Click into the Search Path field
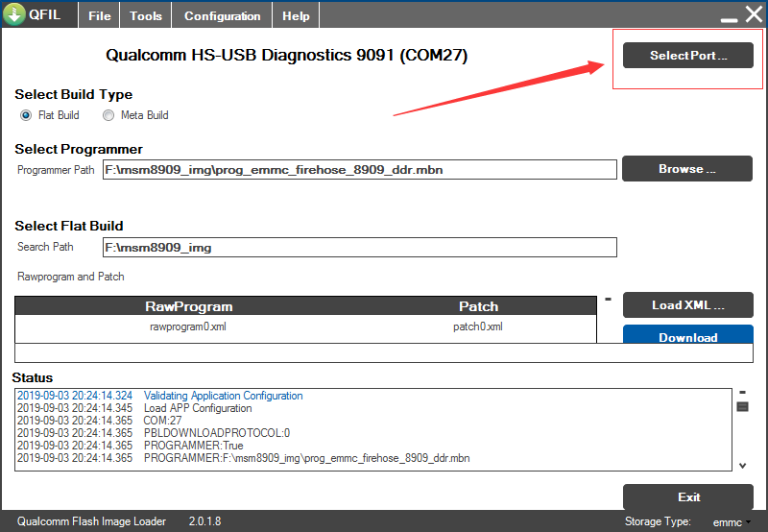This screenshot has height=532, width=768. (x=359, y=248)
